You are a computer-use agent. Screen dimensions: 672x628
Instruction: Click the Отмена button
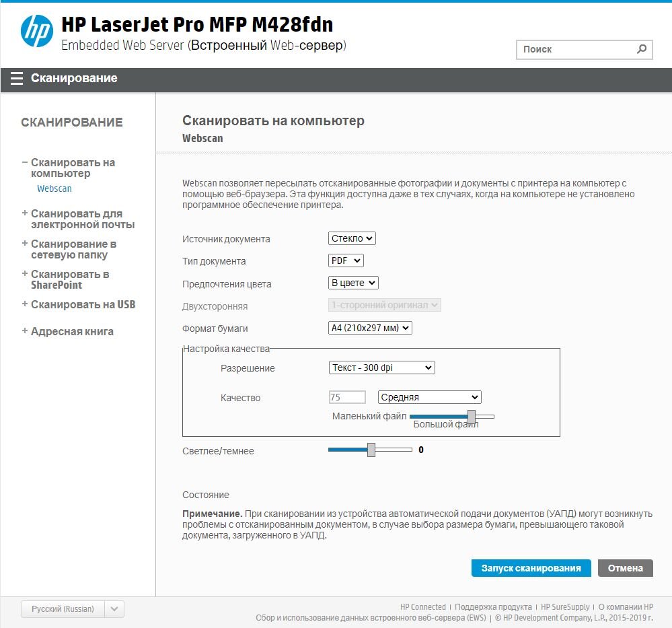pos(626,568)
